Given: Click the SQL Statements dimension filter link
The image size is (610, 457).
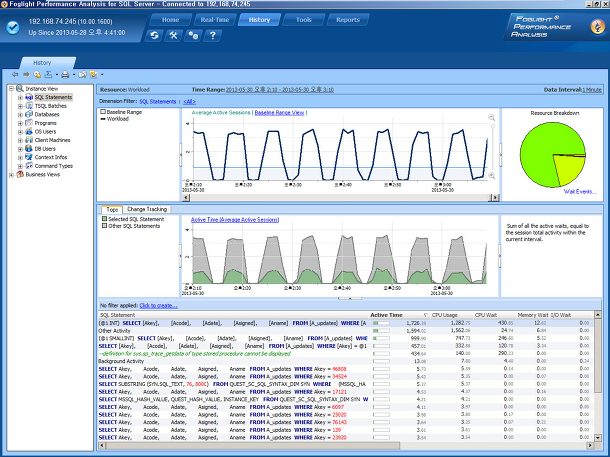Looking at the screenshot, I should [x=158, y=102].
